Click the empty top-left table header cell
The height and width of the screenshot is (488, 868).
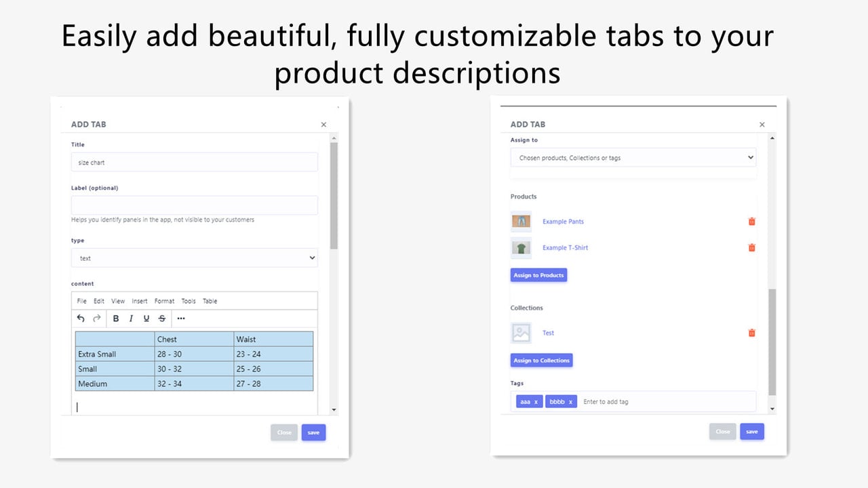coord(115,339)
